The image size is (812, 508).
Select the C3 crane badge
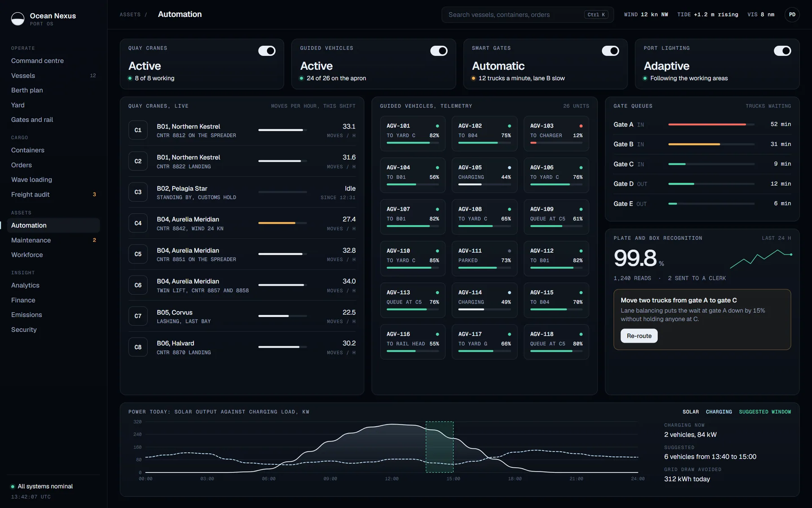tap(138, 192)
